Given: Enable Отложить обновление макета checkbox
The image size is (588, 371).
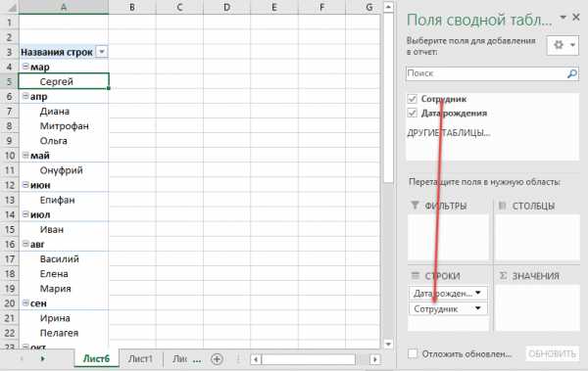Looking at the screenshot, I should click(413, 353).
